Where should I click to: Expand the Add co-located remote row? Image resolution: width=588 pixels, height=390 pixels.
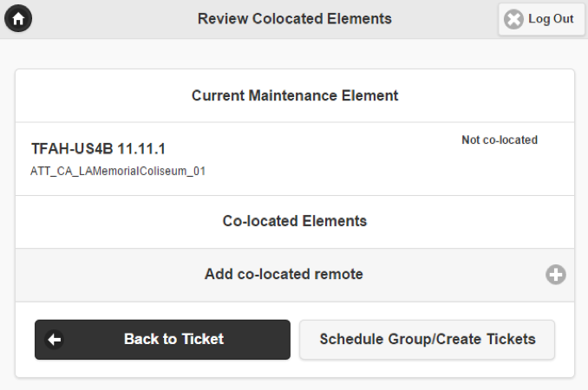[x=555, y=275]
